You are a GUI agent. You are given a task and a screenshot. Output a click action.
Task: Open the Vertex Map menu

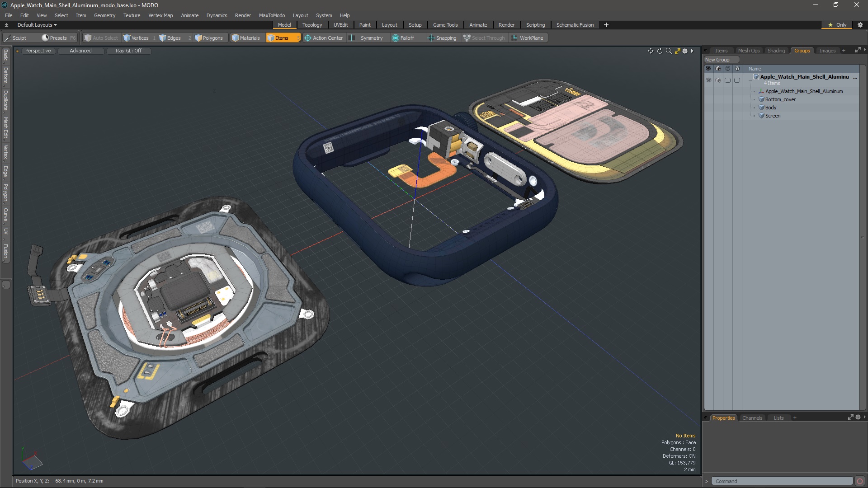pos(160,15)
